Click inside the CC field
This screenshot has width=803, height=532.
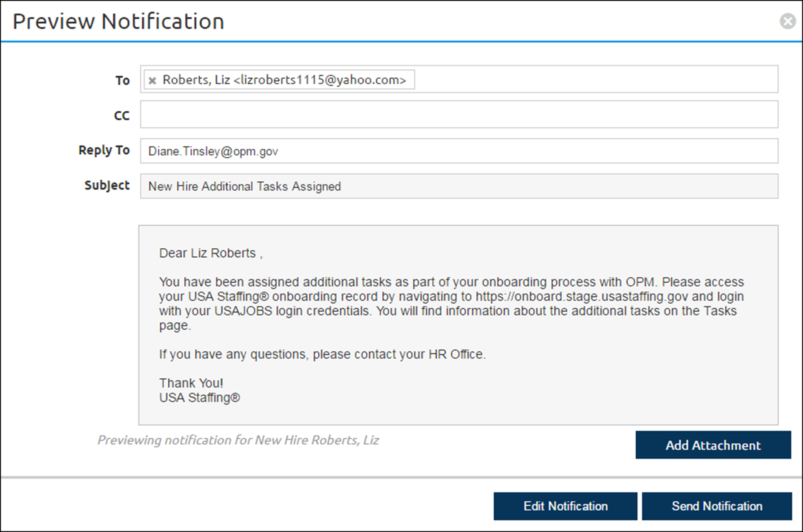click(x=459, y=114)
